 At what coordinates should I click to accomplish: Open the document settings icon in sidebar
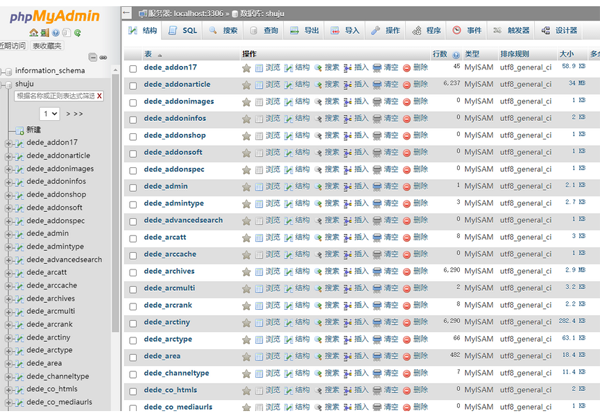pos(66,33)
